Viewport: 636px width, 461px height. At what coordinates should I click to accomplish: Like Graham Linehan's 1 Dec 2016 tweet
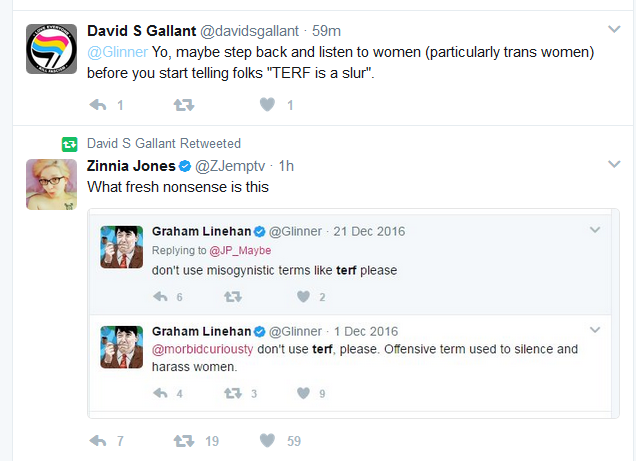tap(303, 393)
